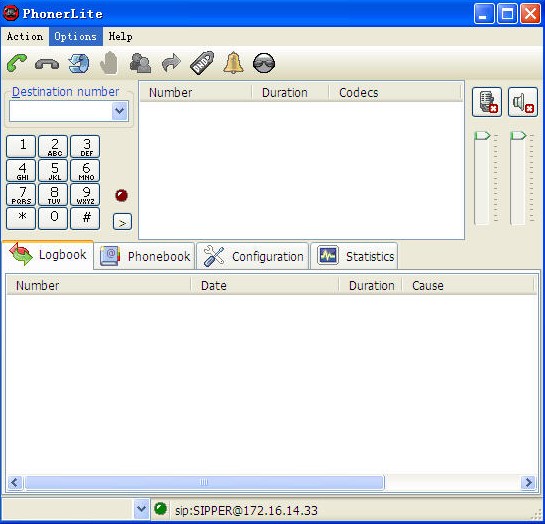This screenshot has width=545, height=524.
Task: Click keypad key 6 MNO
Action: (x=85, y=171)
